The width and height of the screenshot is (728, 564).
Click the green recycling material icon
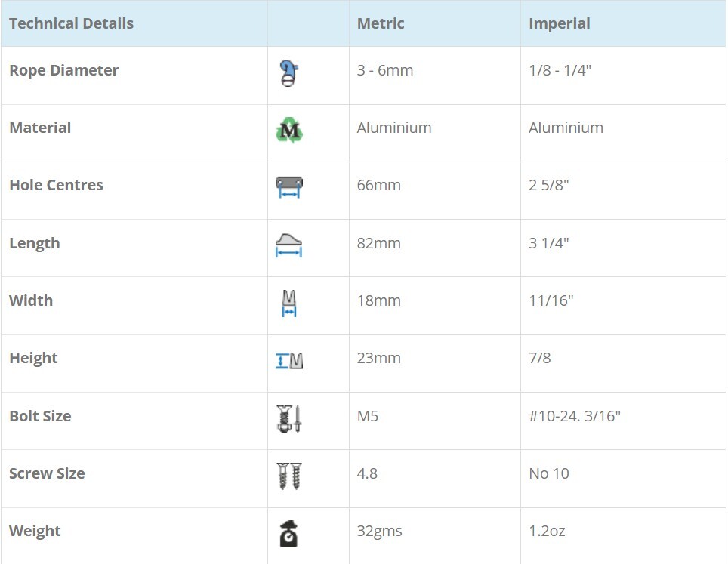(288, 131)
